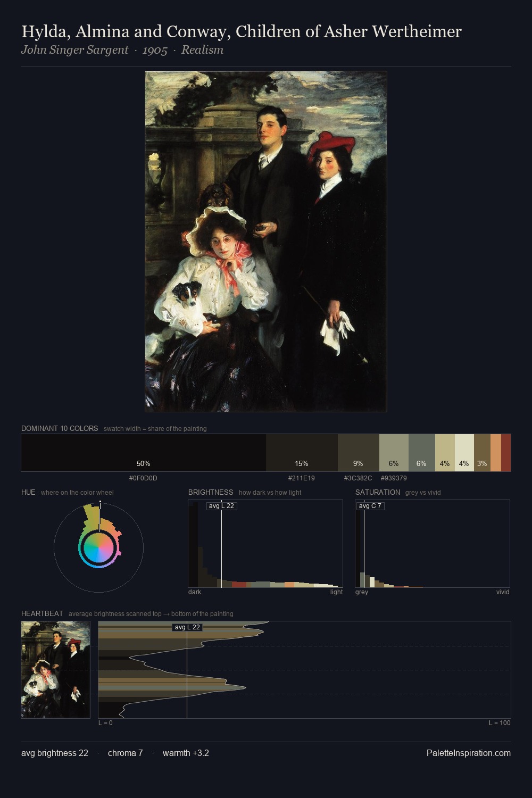The image size is (532, 798).
Task: Click the brightness histogram chart
Action: 265,544
